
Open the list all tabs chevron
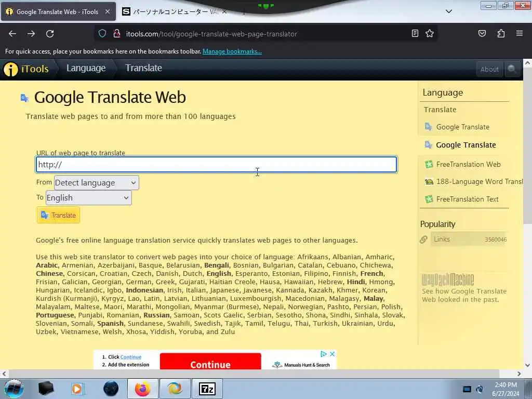tap(448, 11)
